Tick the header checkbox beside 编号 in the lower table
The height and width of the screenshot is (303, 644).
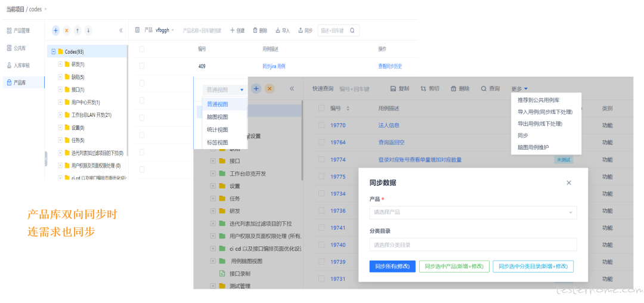pos(321,108)
